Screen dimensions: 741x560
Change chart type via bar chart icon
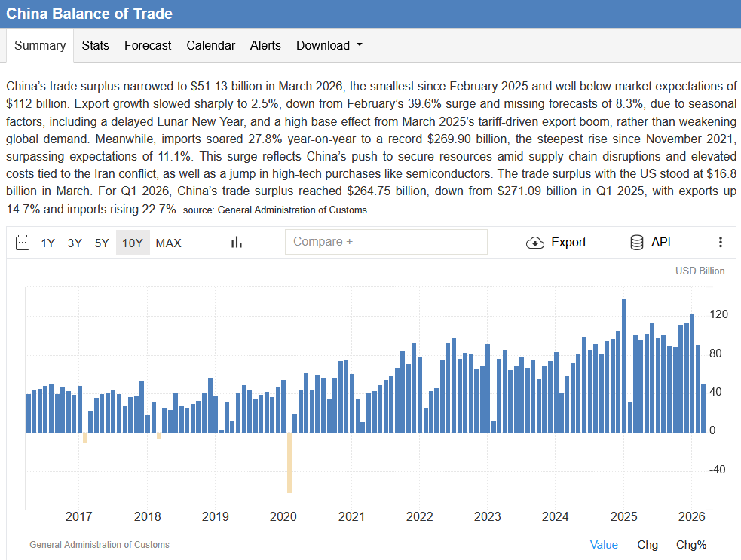click(x=236, y=243)
